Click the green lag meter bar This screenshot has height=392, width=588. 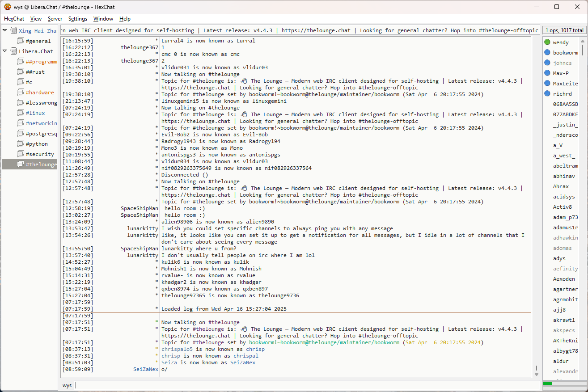pyautogui.click(x=548, y=384)
